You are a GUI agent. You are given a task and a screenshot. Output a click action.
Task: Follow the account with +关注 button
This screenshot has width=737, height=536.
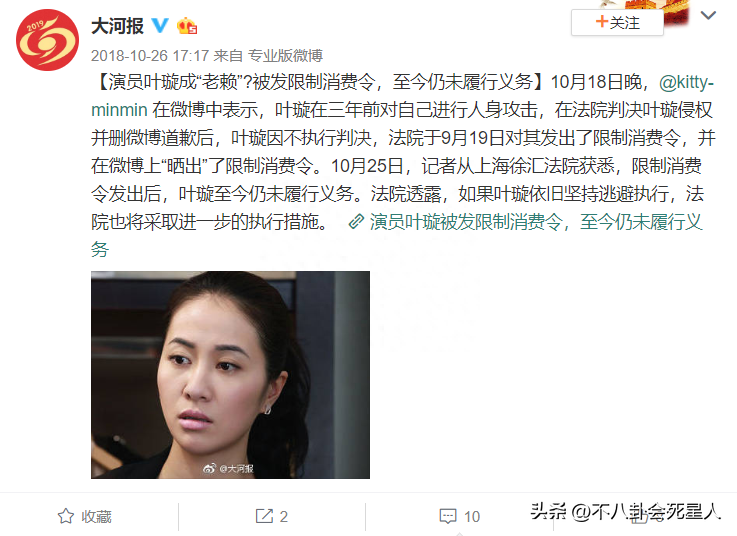tap(617, 23)
